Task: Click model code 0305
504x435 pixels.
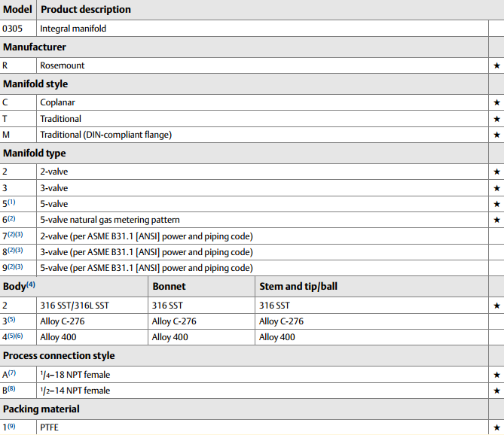Action: pos(12,29)
